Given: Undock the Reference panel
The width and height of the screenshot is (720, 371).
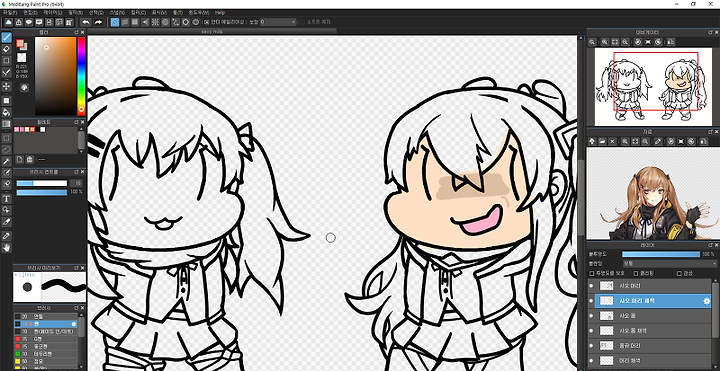Looking at the screenshot, I should [x=710, y=132].
